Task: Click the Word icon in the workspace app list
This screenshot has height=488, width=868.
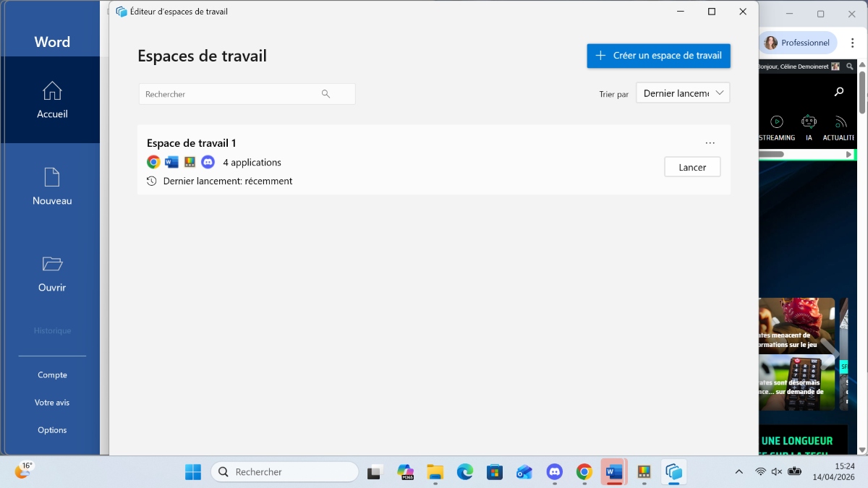Action: tap(172, 162)
